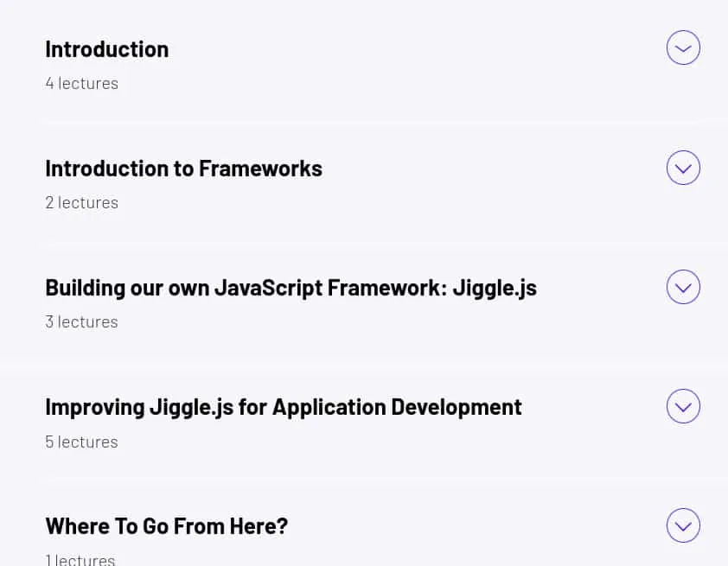Screen dimensions: 728x566
Task: Open the Jiggle.js framework section's circled arrow
Action: tap(683, 287)
